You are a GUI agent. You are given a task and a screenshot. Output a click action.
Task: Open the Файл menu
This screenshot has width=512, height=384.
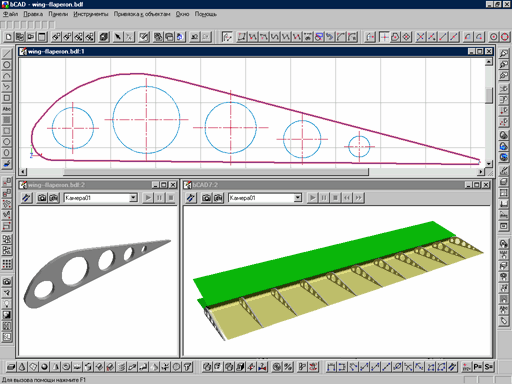tap(10, 14)
